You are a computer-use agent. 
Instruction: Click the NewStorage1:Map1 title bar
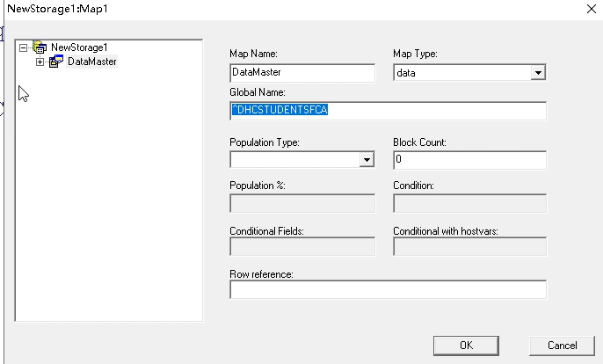[x=264, y=8]
